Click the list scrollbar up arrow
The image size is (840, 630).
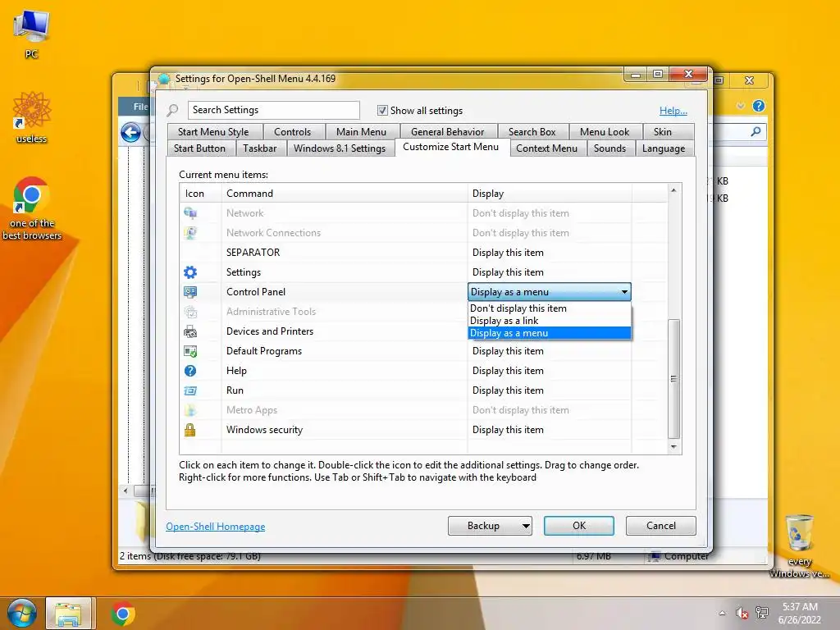[x=674, y=190]
